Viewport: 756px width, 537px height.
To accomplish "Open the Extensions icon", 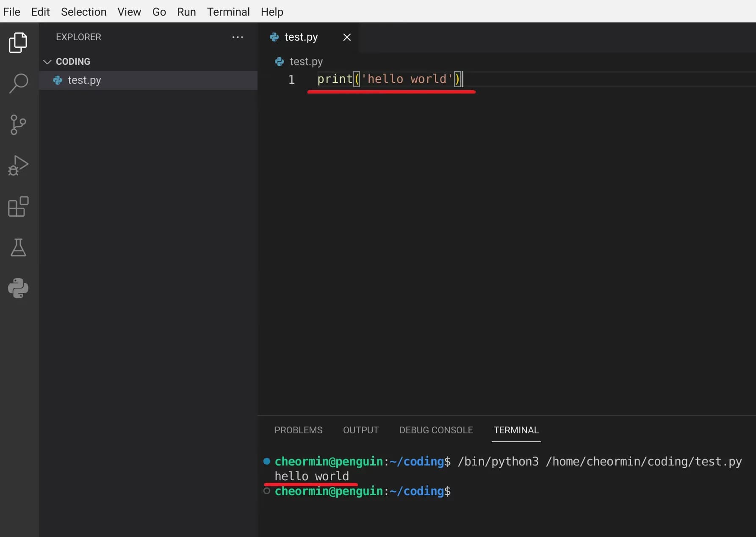I will [x=18, y=207].
